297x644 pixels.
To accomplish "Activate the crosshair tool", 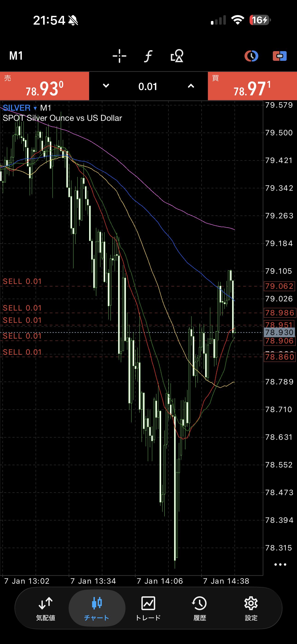I will pyautogui.click(x=119, y=56).
